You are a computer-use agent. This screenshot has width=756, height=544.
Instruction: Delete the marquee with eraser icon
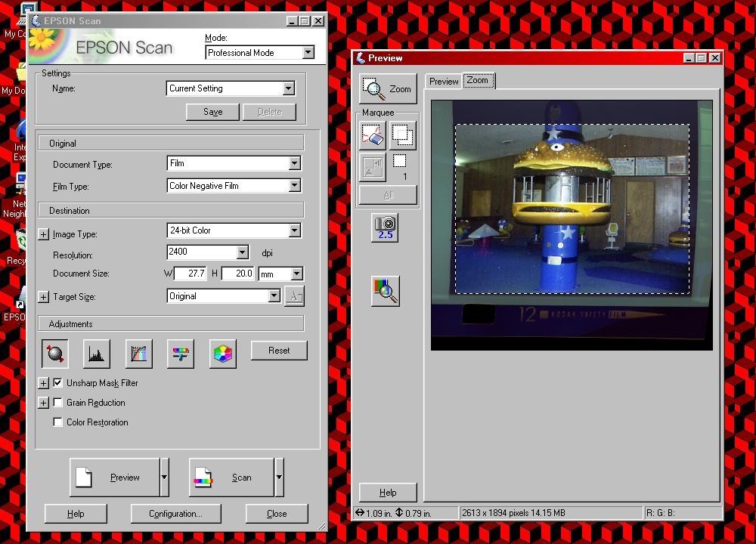pos(373,136)
